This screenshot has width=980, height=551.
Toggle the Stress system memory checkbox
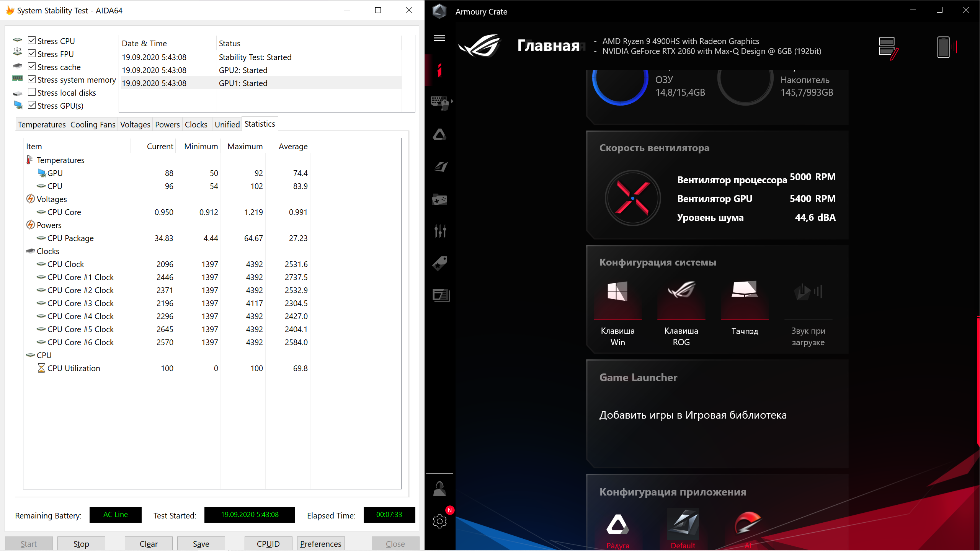pyautogui.click(x=32, y=79)
